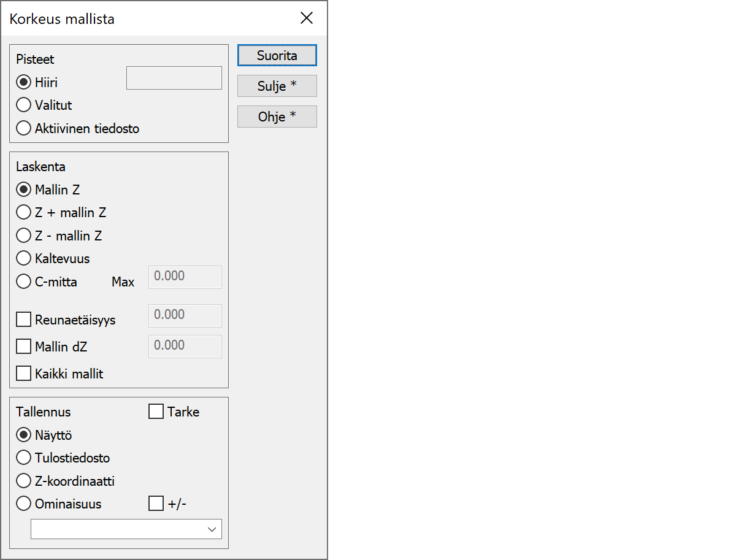Click the Suorita button

pyautogui.click(x=277, y=55)
